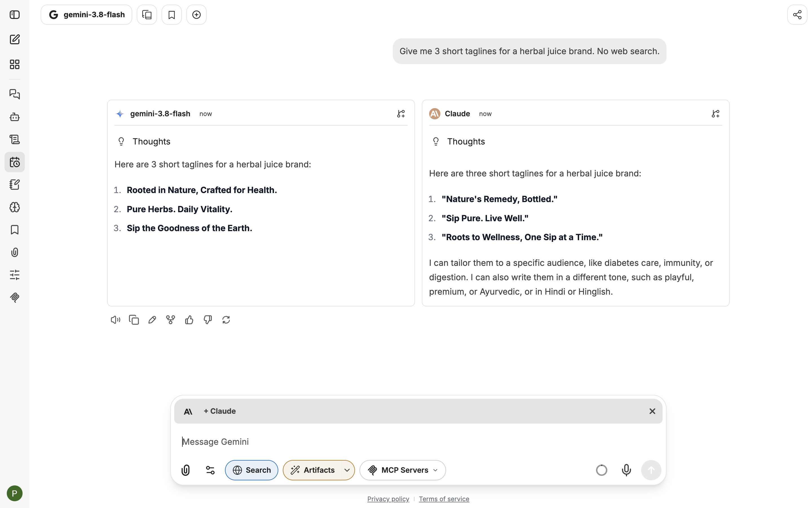Open the parameter sliders icon in input bar
Viewport: 812px width, 508px height.
(x=210, y=470)
